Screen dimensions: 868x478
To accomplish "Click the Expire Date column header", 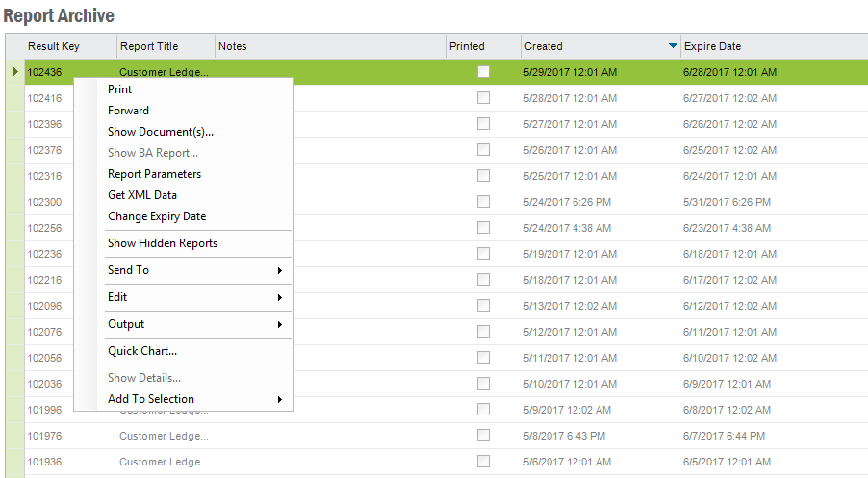I will coord(712,46).
